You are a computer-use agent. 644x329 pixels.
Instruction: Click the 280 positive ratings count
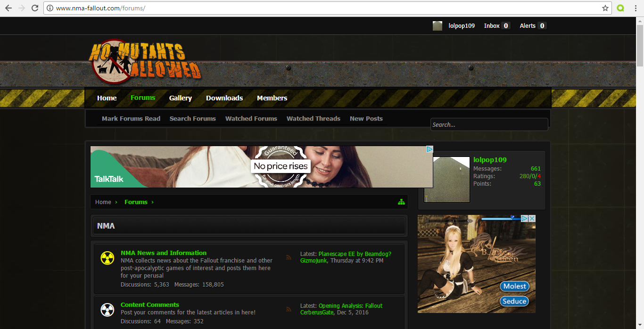pos(524,176)
